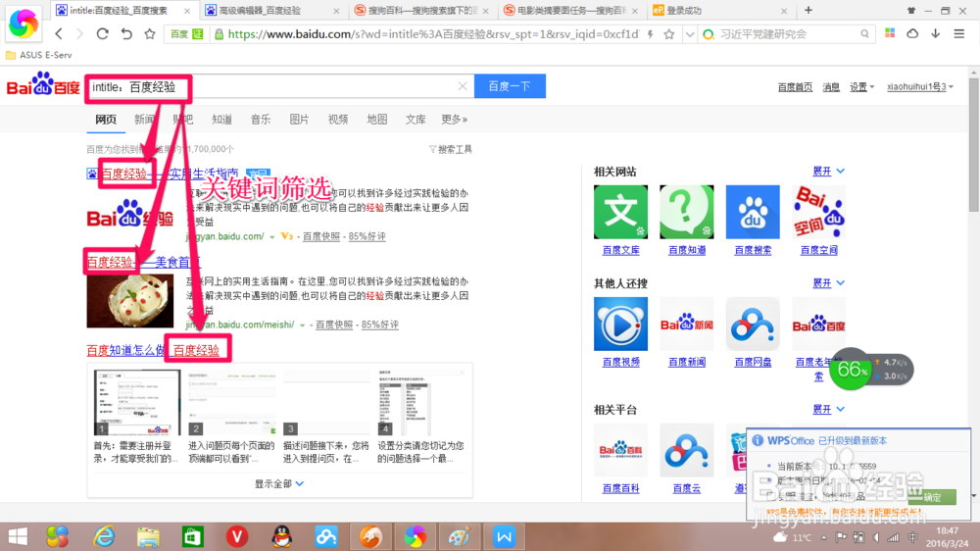
Task: Open the WPS Writer taskbar icon
Action: pyautogui.click(x=504, y=536)
